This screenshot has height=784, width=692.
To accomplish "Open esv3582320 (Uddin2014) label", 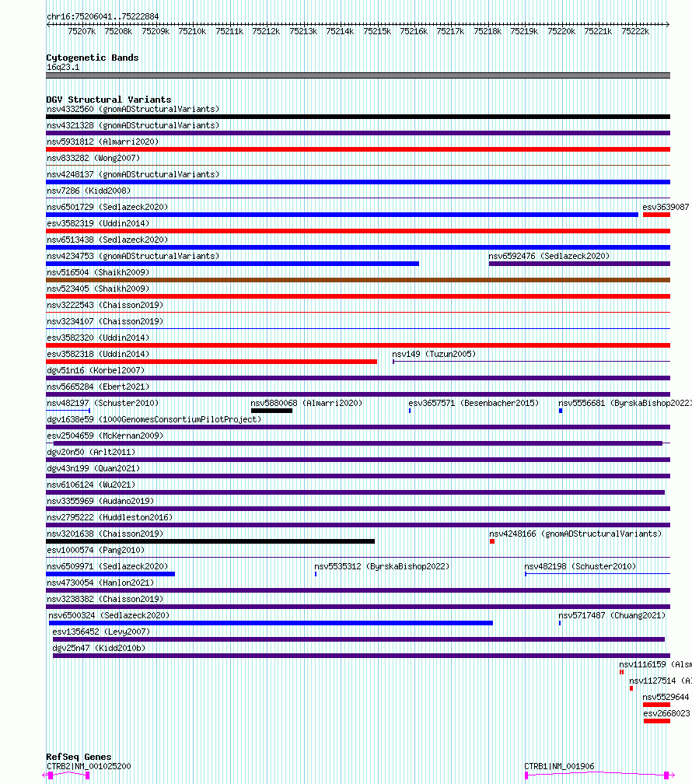I will click(x=98, y=338).
